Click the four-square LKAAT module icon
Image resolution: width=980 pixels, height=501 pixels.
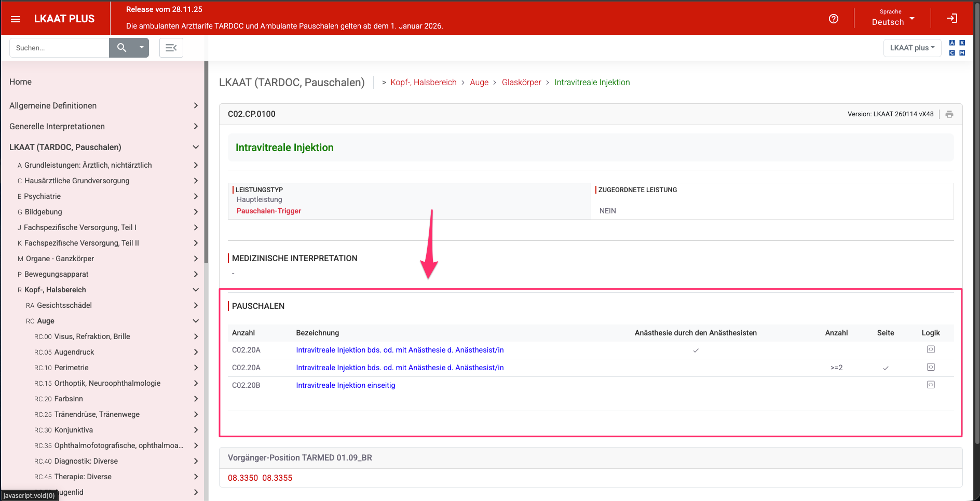click(x=957, y=48)
